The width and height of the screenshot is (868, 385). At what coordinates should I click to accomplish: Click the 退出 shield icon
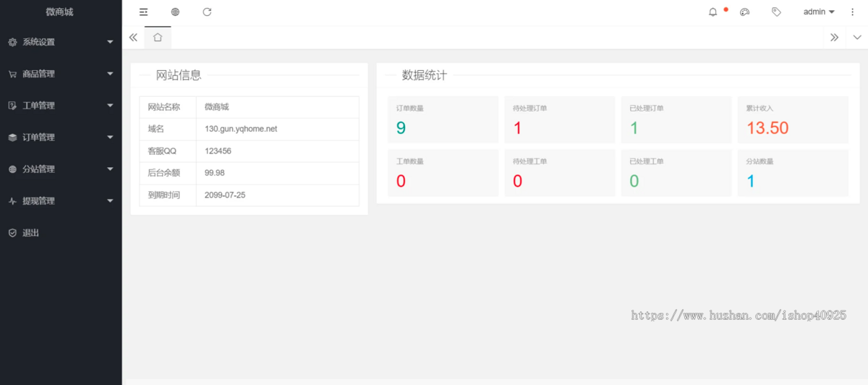[x=12, y=233]
